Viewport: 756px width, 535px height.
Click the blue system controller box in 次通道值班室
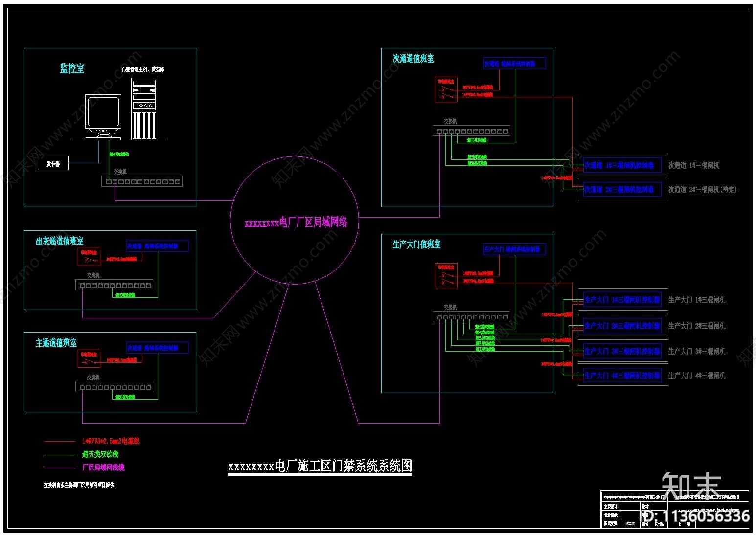(514, 63)
